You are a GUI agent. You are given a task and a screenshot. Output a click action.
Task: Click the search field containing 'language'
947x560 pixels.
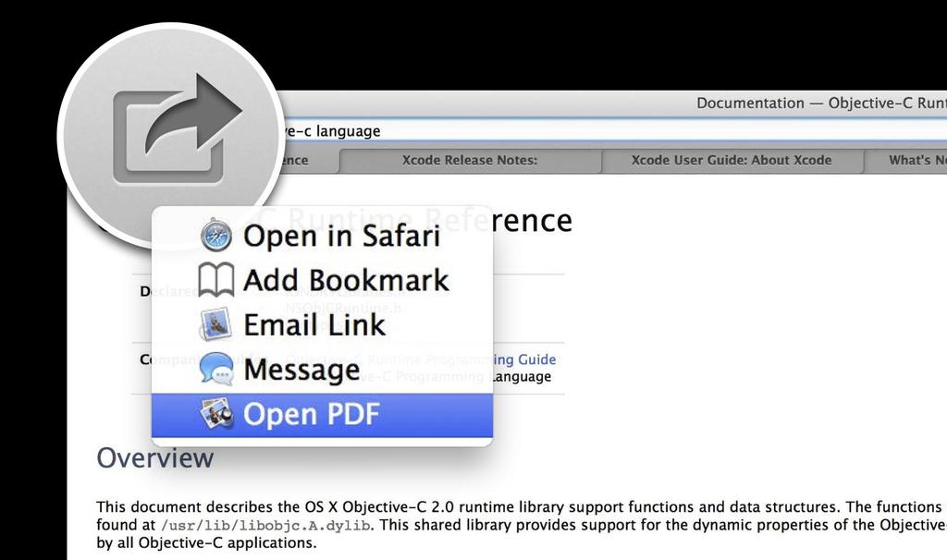pos(613,130)
